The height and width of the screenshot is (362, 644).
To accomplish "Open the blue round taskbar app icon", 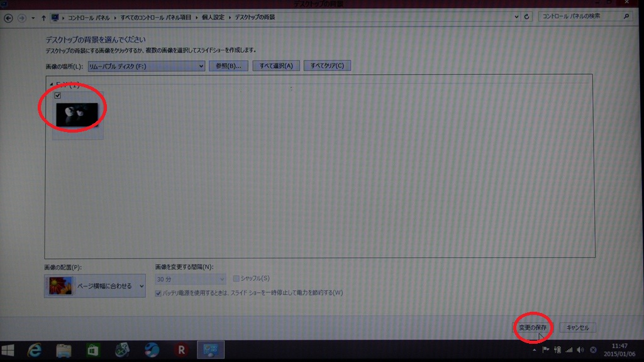I will [x=152, y=350].
